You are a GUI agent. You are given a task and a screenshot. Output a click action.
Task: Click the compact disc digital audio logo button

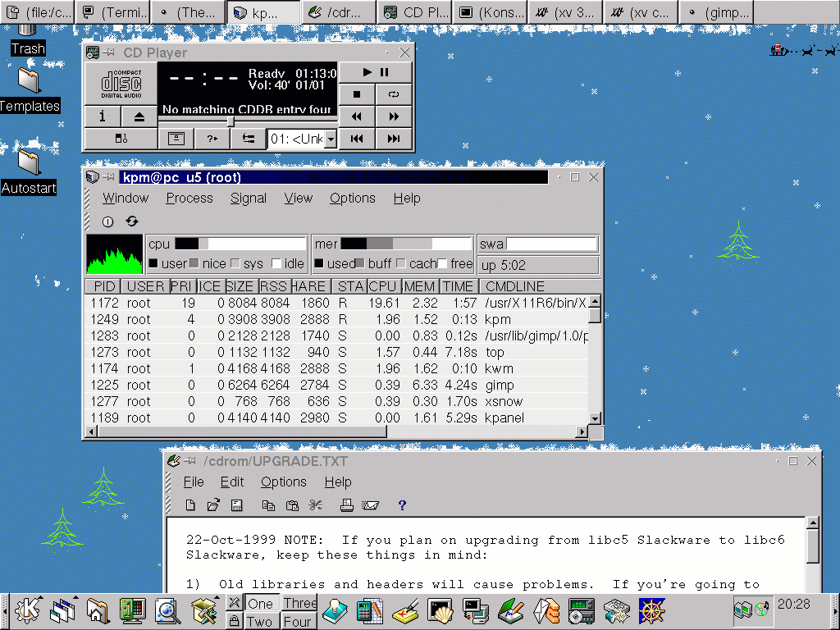coord(121,84)
